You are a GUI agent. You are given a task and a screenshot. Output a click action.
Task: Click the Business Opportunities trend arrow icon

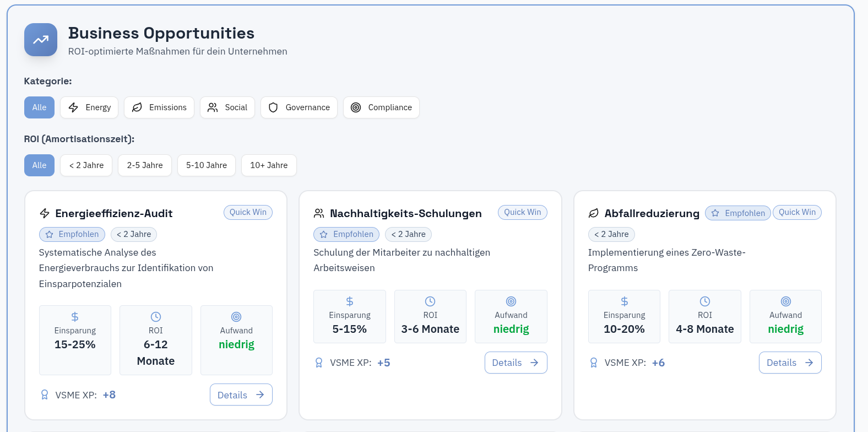[x=41, y=40]
